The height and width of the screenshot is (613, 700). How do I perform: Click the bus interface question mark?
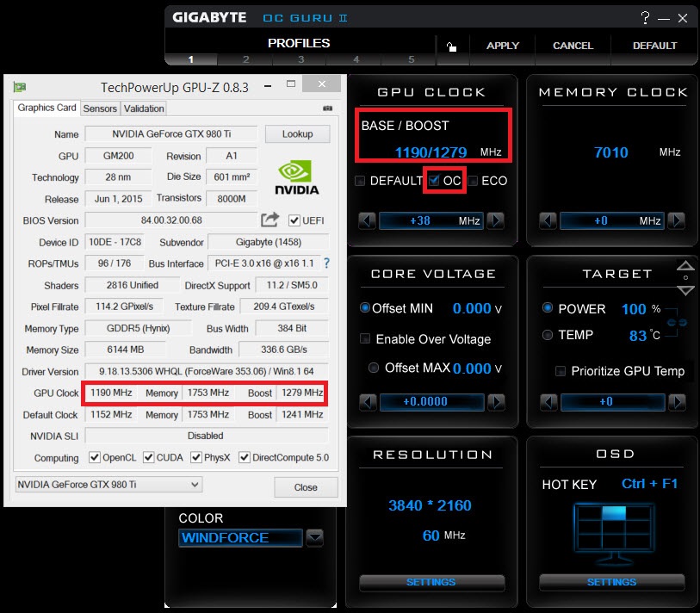pyautogui.click(x=327, y=263)
